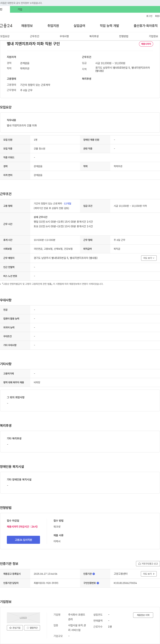Click the 이력서 required document text
The height and width of the screenshot is (644, 160).
click(57, 541)
